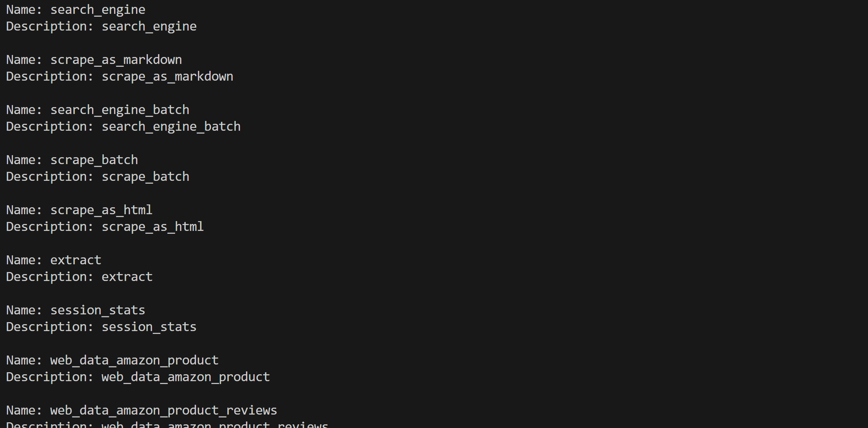The width and height of the screenshot is (868, 428).
Task: Click search_engine_batch text on its Description line
Action: (x=171, y=127)
